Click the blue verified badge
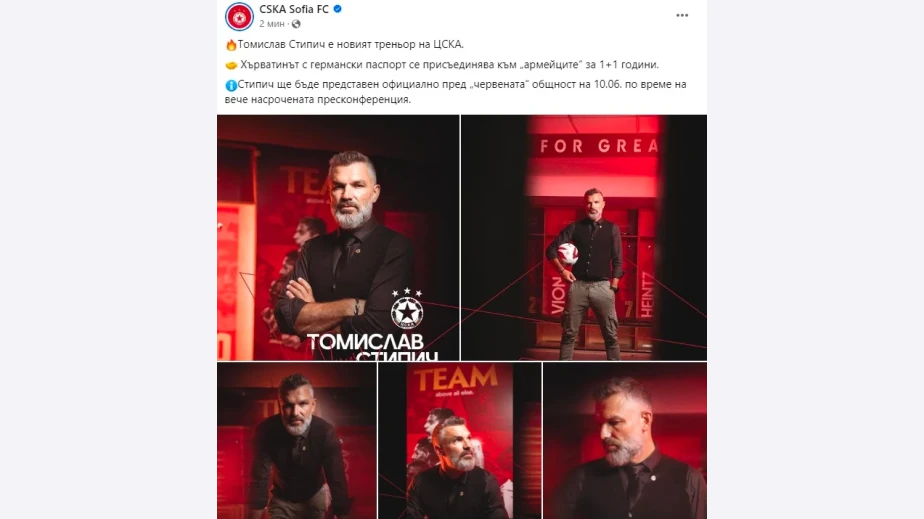This screenshot has width=924, height=519. (338, 9)
